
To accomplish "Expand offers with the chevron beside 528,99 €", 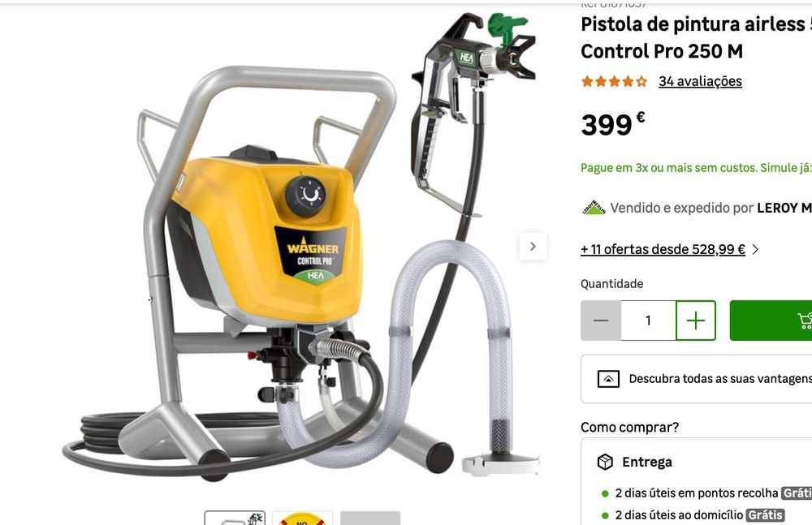I will (x=755, y=250).
